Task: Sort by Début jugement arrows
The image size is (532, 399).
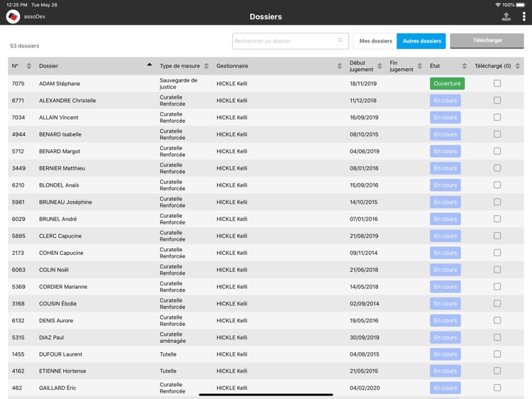Action: [x=379, y=66]
